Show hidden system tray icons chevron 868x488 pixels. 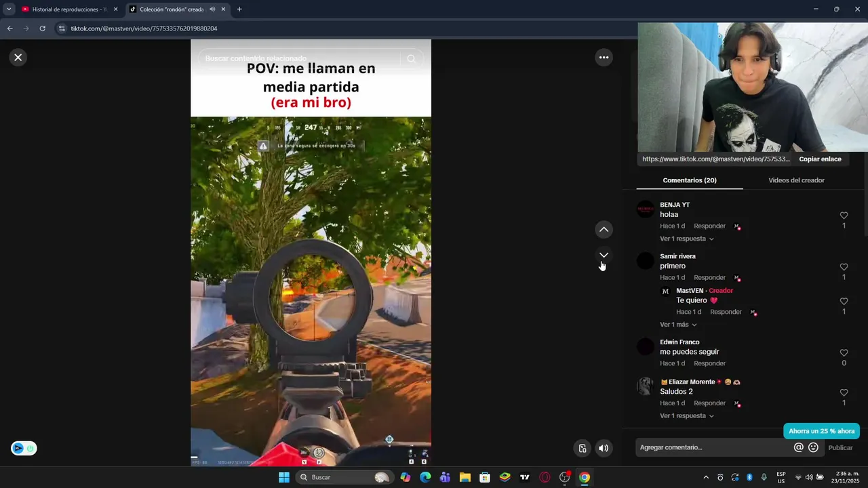[706, 477]
